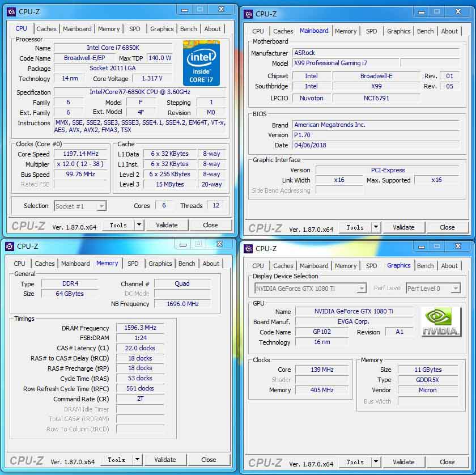The image size is (476, 475).
Task: Minimize the Memory tab window
Action: point(182,244)
